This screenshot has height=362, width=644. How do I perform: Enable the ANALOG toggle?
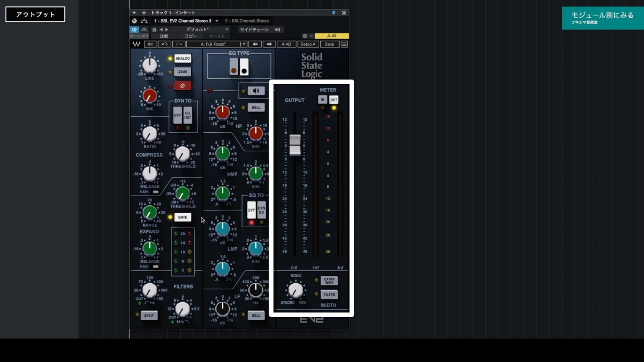pyautogui.click(x=183, y=59)
